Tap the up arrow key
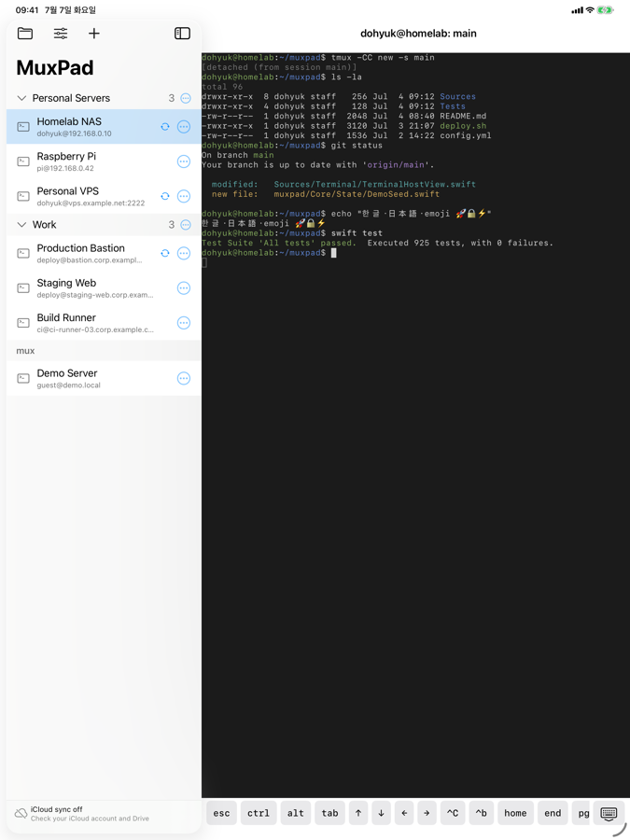Screen dimensions: 630x840 [x=358, y=813]
